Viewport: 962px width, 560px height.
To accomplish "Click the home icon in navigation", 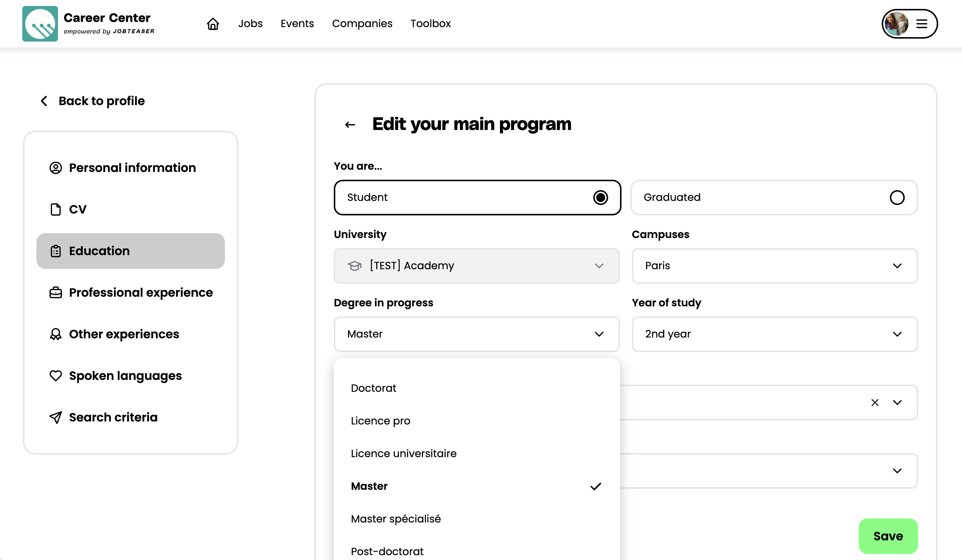I will (213, 24).
